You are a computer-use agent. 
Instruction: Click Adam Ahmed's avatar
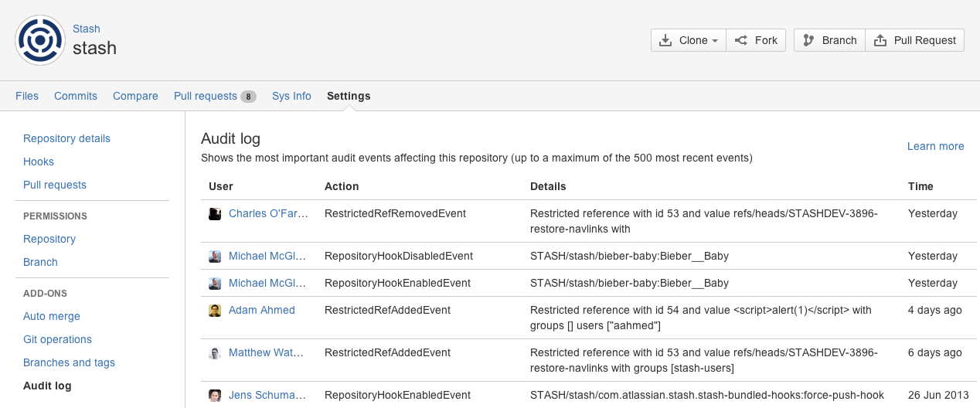[215, 311]
